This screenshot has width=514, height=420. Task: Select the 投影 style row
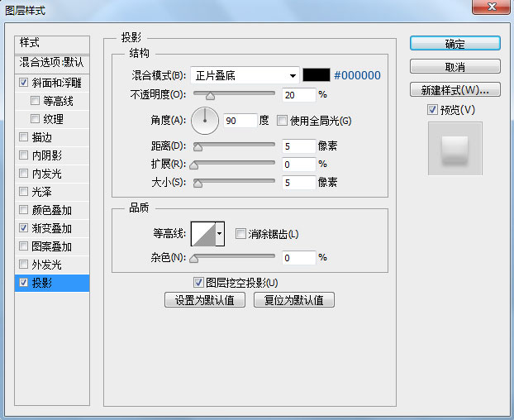click(x=52, y=283)
